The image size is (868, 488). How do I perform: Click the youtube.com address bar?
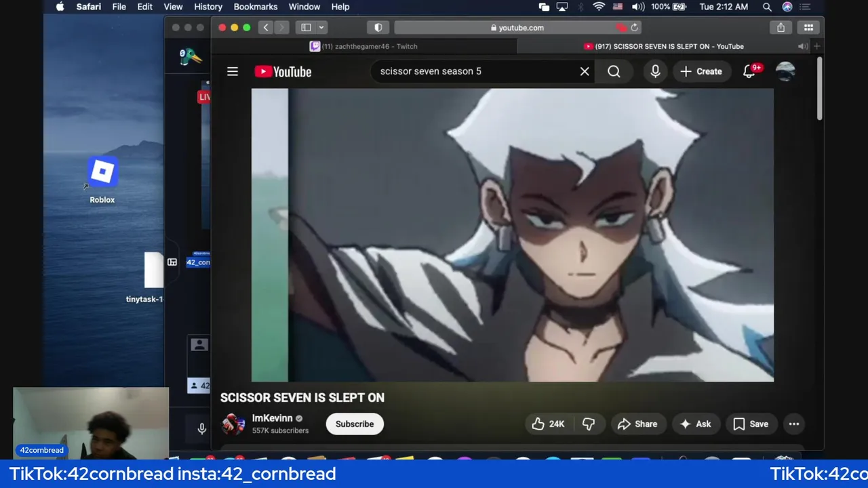click(x=517, y=28)
